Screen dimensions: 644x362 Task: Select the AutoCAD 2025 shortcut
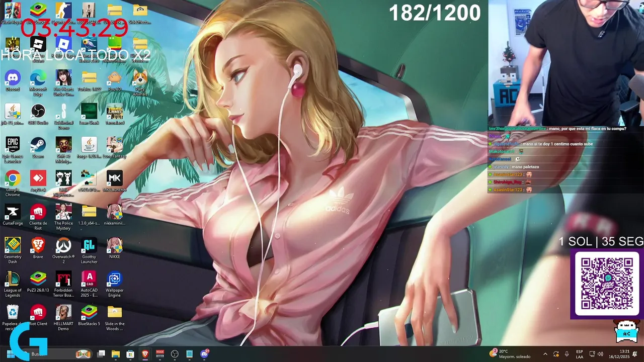tap(89, 284)
